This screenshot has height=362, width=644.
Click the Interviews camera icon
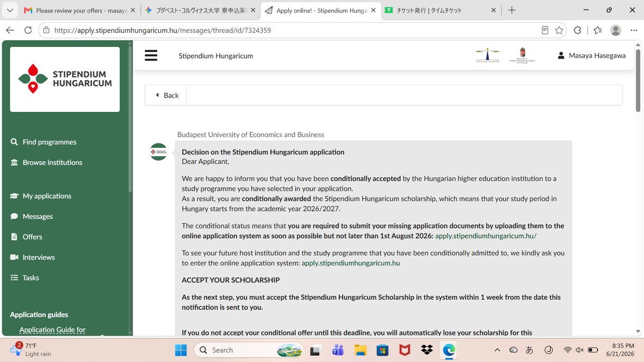tap(14, 258)
